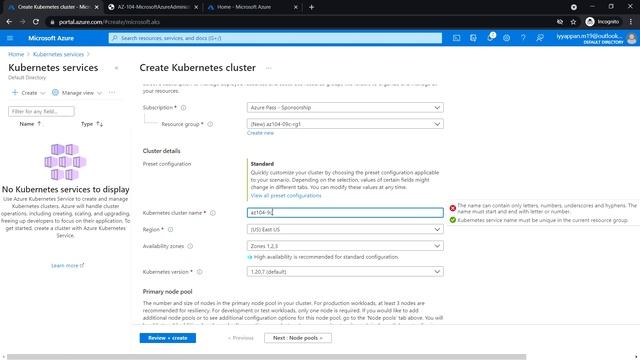
Task: Click Home breadcrumb link
Action: tap(16, 54)
